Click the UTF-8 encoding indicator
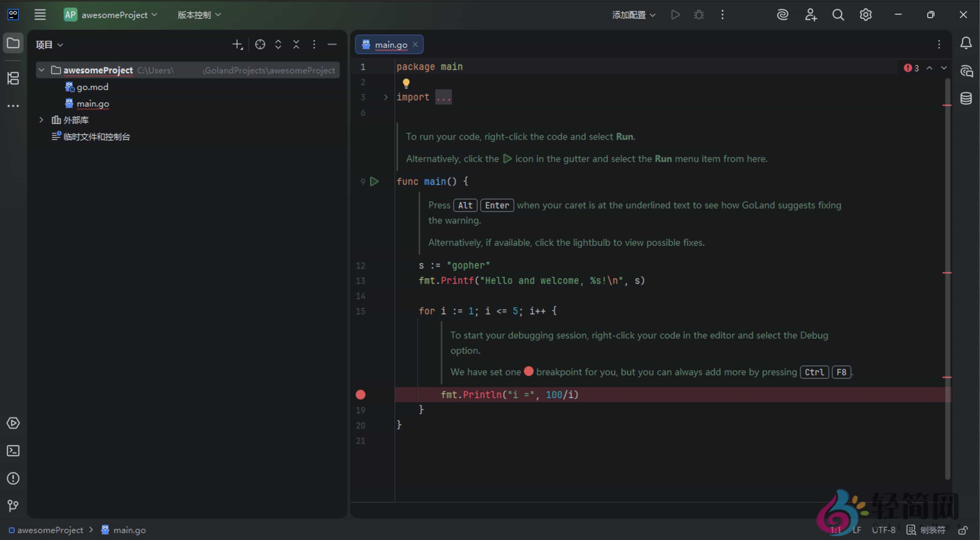The height and width of the screenshot is (540, 980). pos(883,530)
